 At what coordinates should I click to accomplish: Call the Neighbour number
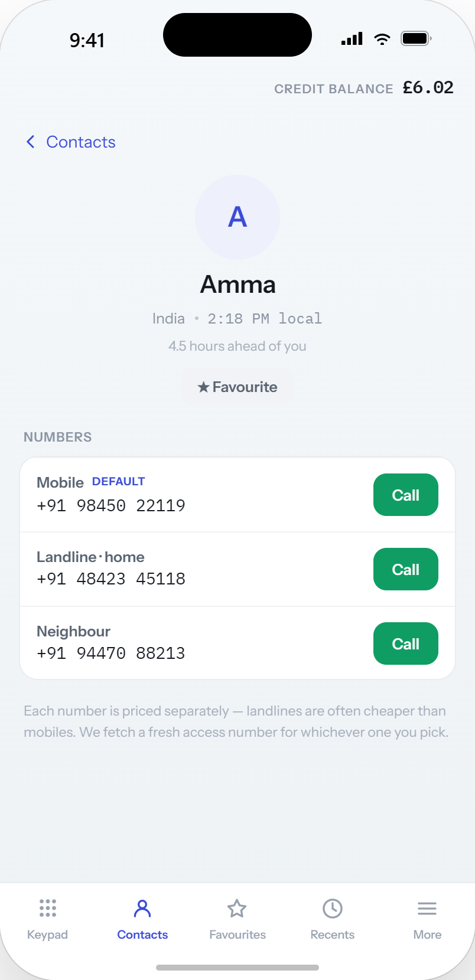[x=406, y=643]
